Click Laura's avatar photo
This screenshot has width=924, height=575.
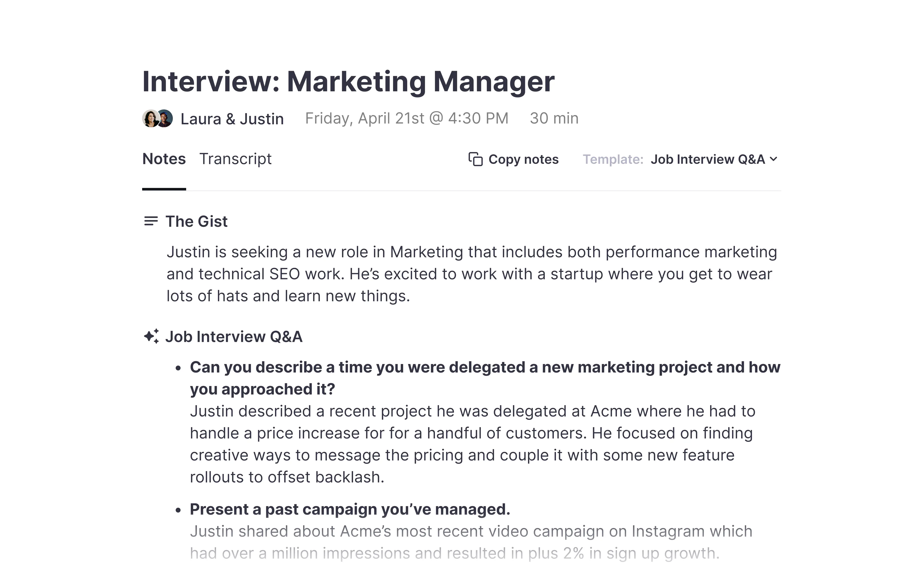[x=151, y=119]
